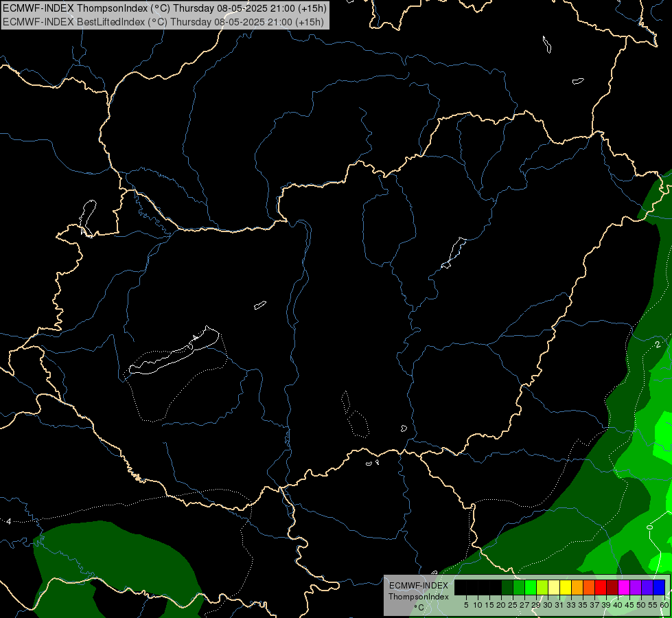Click the legend scale value 33
The width and height of the screenshot is (672, 618).
coord(572,605)
